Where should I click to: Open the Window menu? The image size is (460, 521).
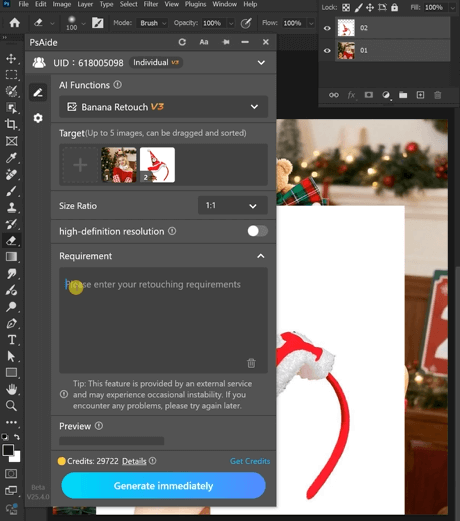pyautogui.click(x=225, y=4)
